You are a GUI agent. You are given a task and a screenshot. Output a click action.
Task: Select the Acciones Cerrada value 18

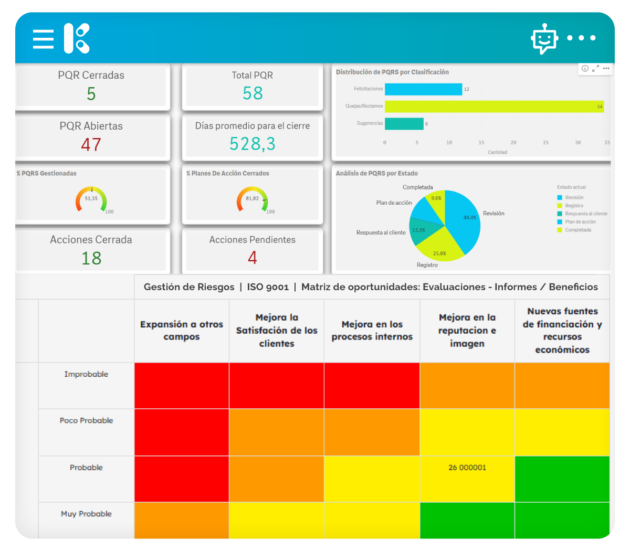[91, 258]
